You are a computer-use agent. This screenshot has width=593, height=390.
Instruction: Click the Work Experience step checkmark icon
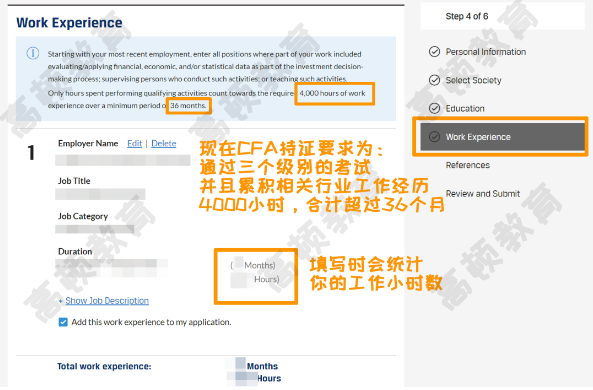coord(435,137)
